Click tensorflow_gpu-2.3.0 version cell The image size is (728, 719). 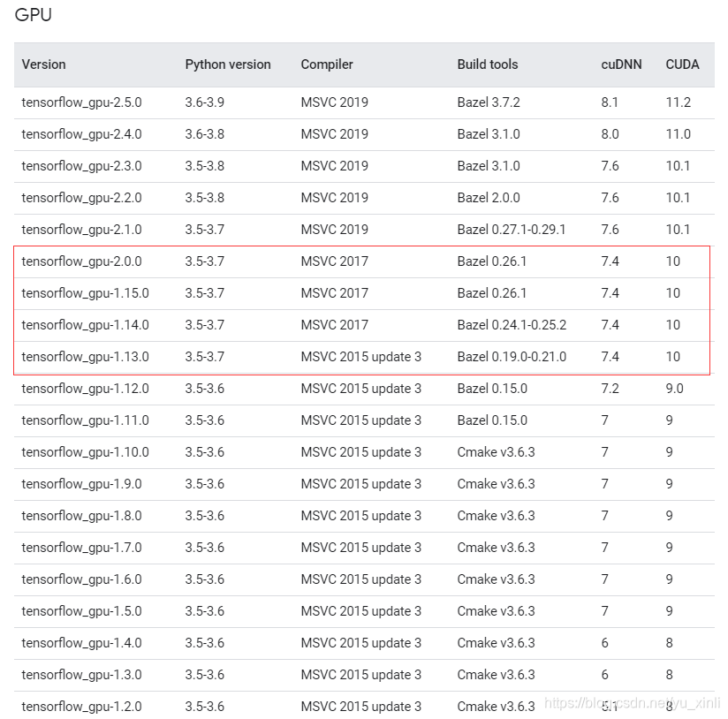[x=81, y=166]
